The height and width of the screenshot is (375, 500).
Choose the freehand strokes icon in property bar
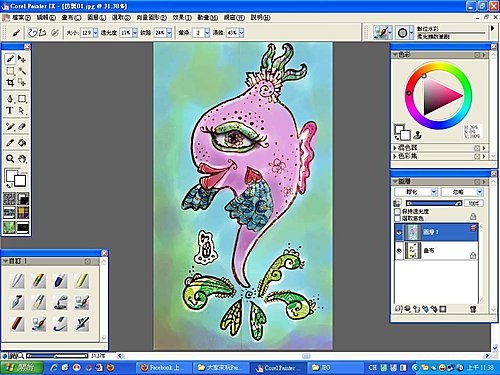click(32, 33)
